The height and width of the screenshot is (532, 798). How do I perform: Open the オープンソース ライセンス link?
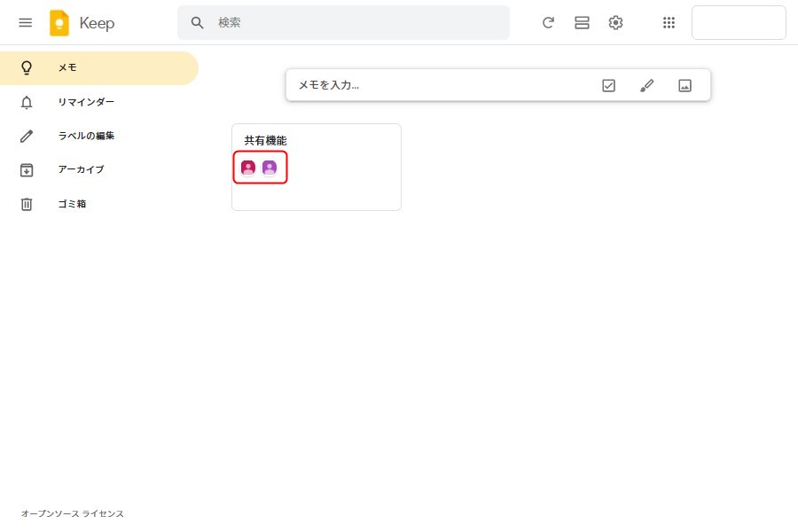point(73,513)
